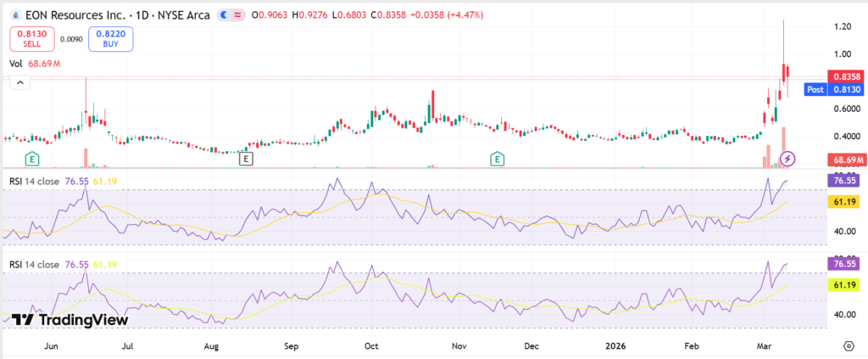The image size is (868, 359).
Task: Click the Dec label on time axis
Action: (x=531, y=346)
